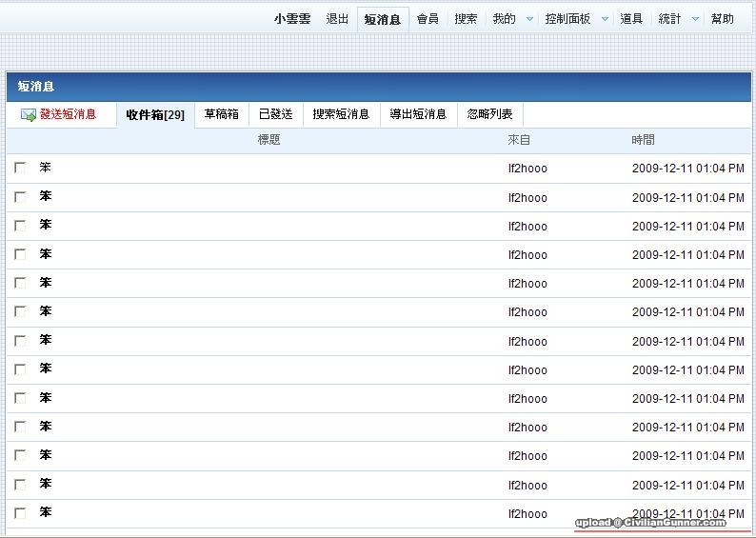The image size is (756, 538).
Task: Open the 道具 menu item
Action: tap(631, 19)
